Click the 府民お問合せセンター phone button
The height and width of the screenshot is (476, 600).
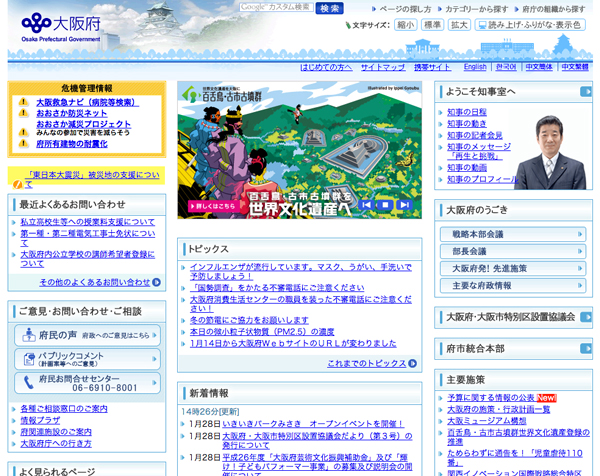[86, 383]
